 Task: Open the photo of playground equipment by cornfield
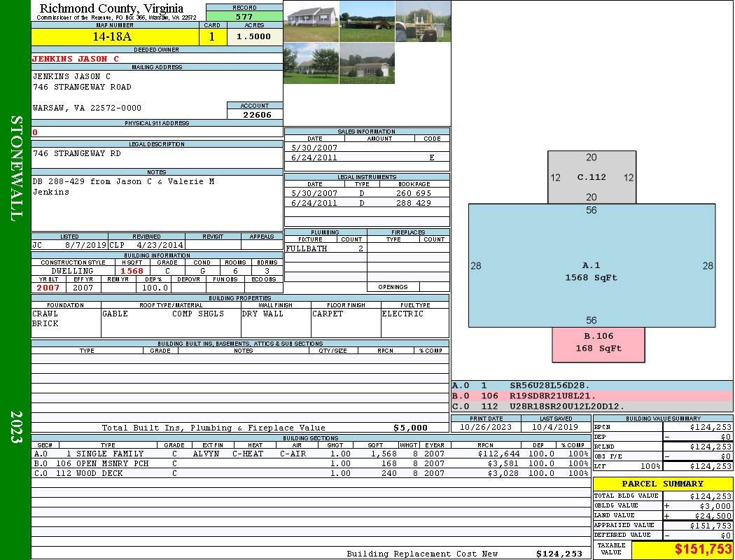point(423,21)
